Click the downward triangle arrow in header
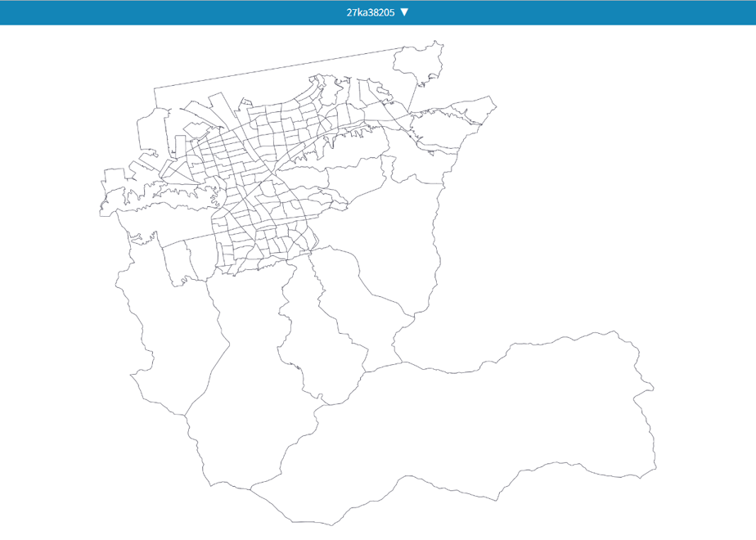 click(x=404, y=12)
